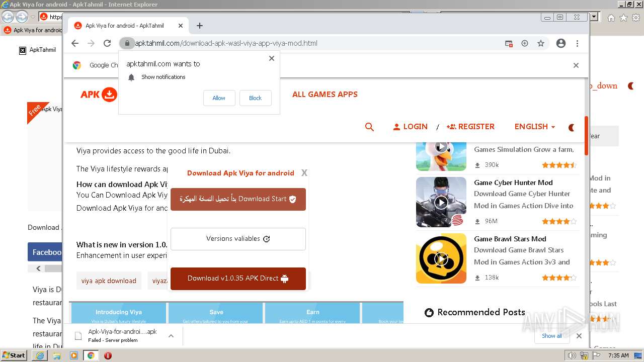
Task: Click the forward arrow in Chrome
Action: (x=91, y=43)
